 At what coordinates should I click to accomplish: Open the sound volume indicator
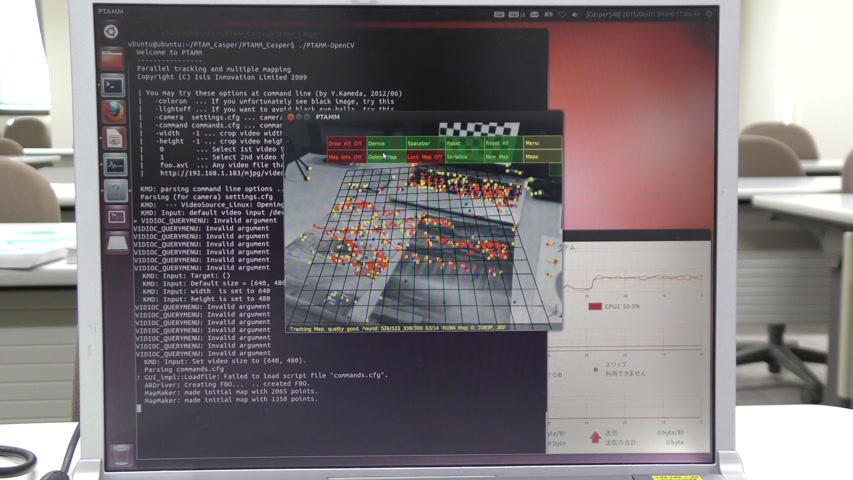tap(575, 14)
